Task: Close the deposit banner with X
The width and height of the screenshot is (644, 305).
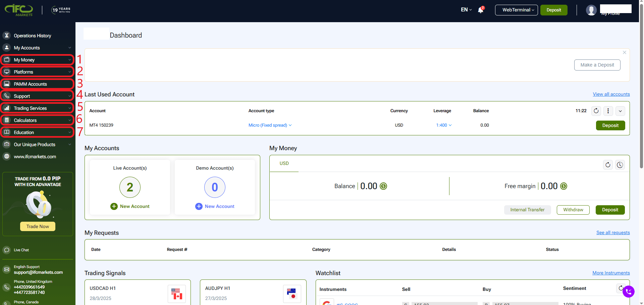Action: click(625, 52)
